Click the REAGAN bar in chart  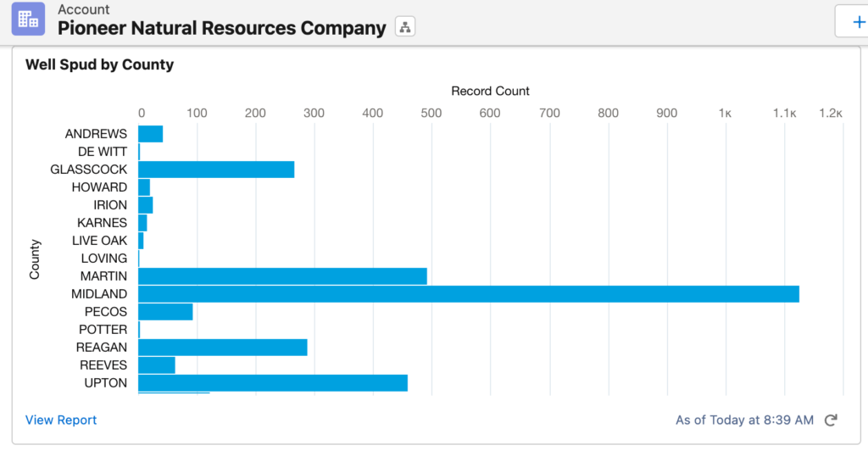(223, 348)
